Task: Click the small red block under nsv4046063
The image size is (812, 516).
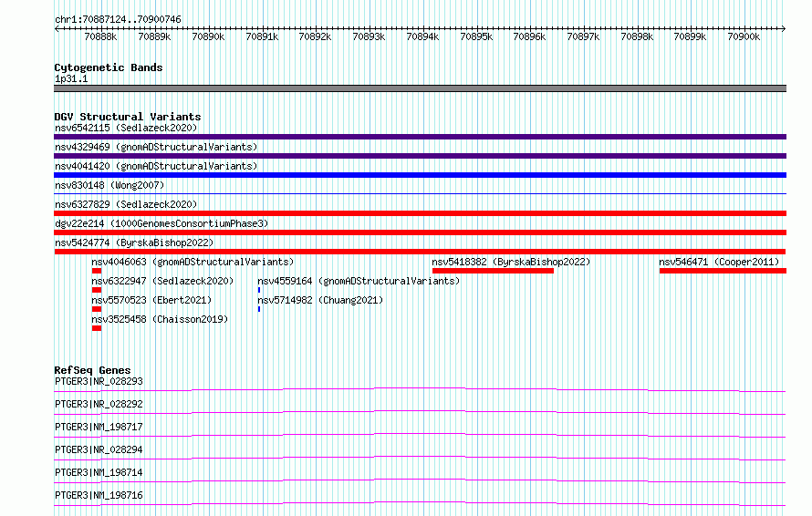Action: click(x=97, y=271)
